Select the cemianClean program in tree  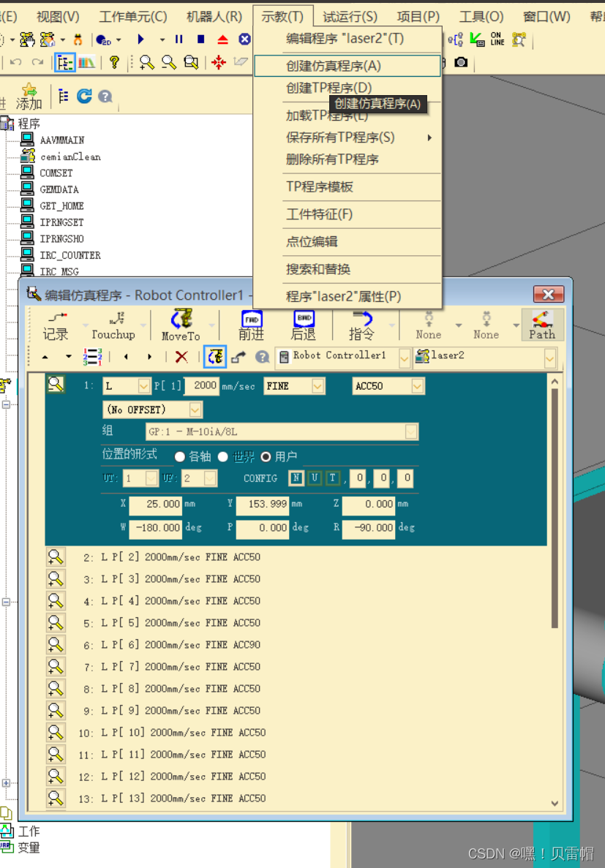[70, 156]
